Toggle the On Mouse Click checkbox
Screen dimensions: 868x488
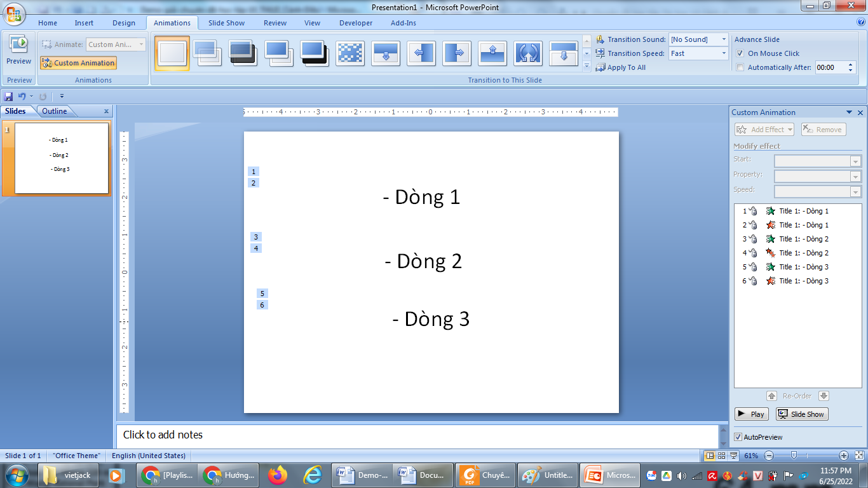(x=740, y=53)
